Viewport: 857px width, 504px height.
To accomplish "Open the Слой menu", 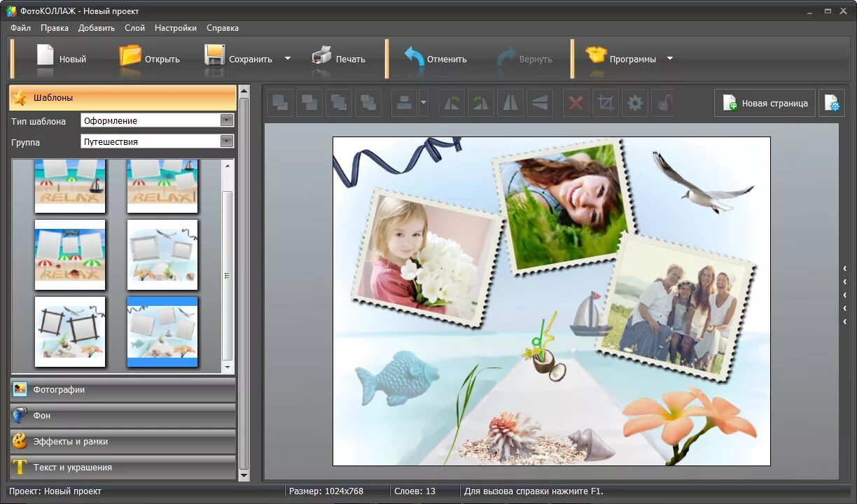I will point(134,28).
